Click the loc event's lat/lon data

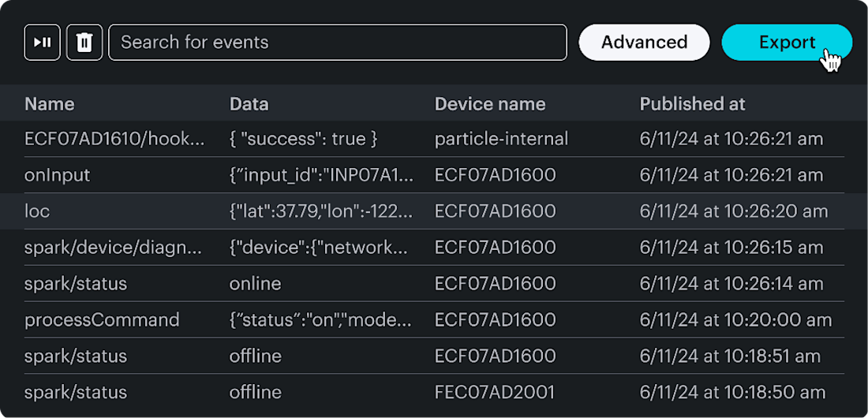click(x=320, y=211)
